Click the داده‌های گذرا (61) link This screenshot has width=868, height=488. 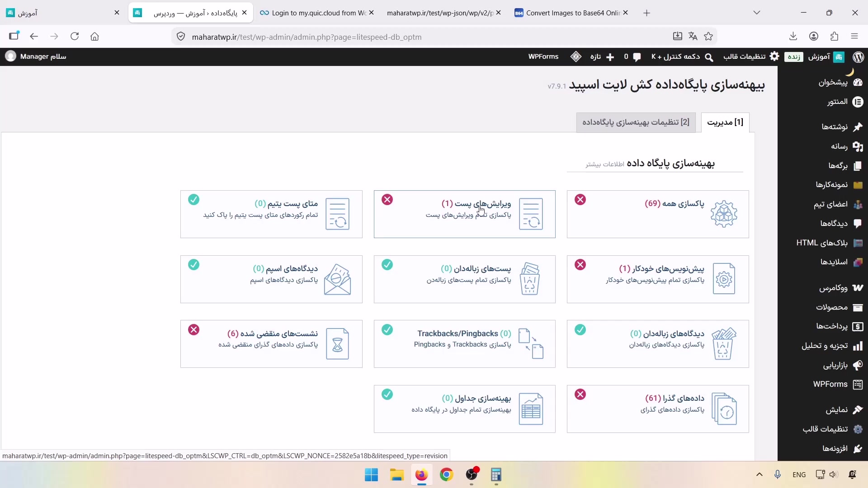coord(675,398)
